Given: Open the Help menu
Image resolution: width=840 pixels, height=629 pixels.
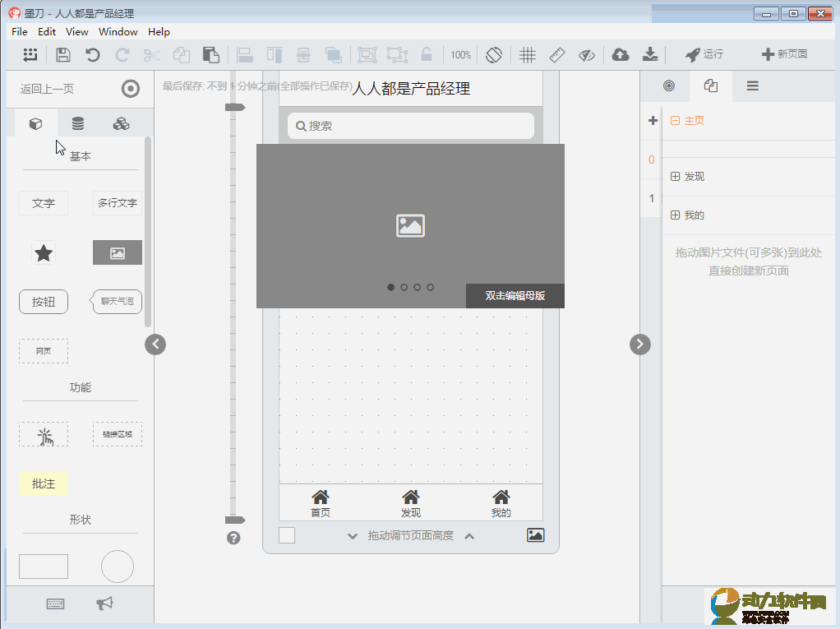Looking at the screenshot, I should point(159,31).
